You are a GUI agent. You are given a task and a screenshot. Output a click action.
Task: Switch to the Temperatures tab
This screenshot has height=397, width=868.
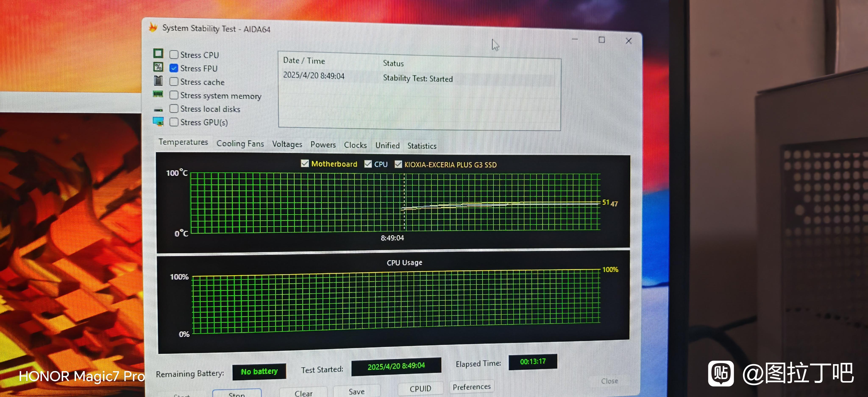(183, 142)
